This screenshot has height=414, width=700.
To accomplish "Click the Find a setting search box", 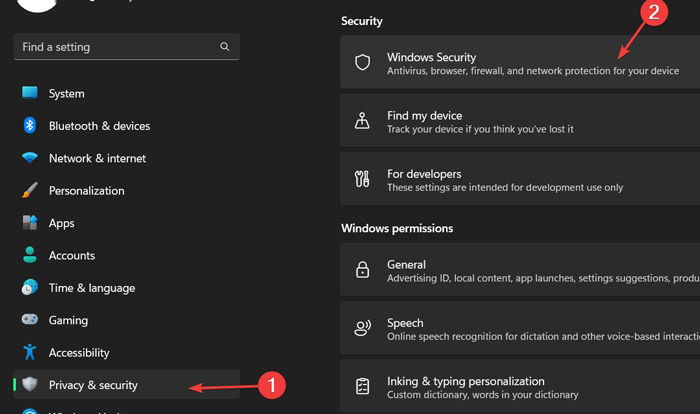I will pos(126,46).
